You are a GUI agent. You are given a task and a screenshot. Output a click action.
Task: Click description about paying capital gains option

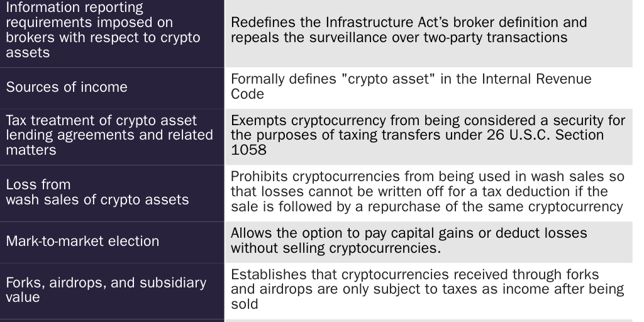point(409,240)
